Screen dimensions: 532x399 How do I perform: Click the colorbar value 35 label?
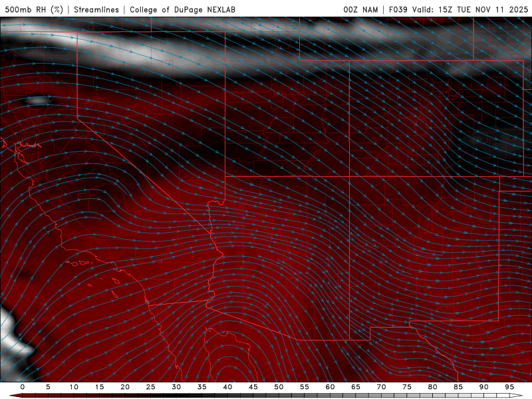point(202,387)
